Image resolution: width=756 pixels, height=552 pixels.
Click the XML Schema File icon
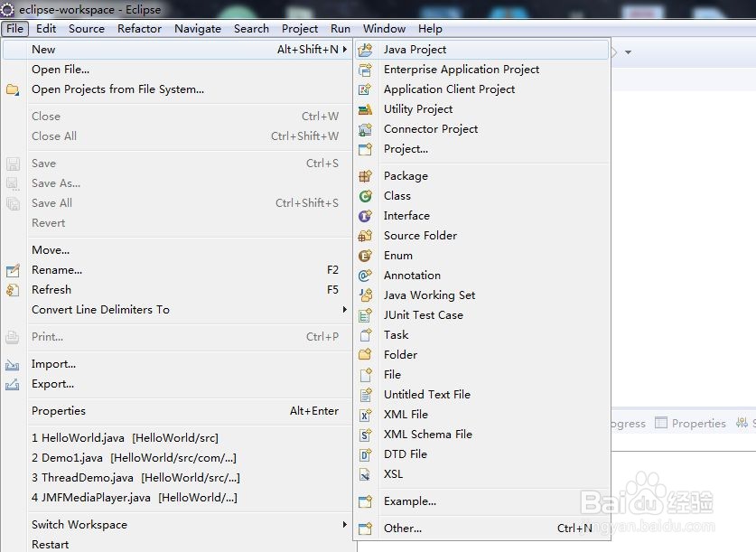[x=366, y=435]
